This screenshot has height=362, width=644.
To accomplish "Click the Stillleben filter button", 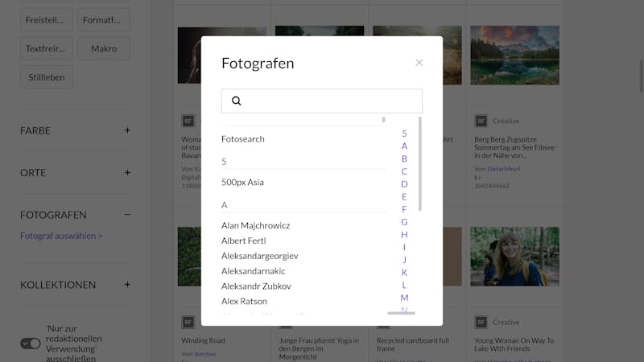I will tap(47, 77).
